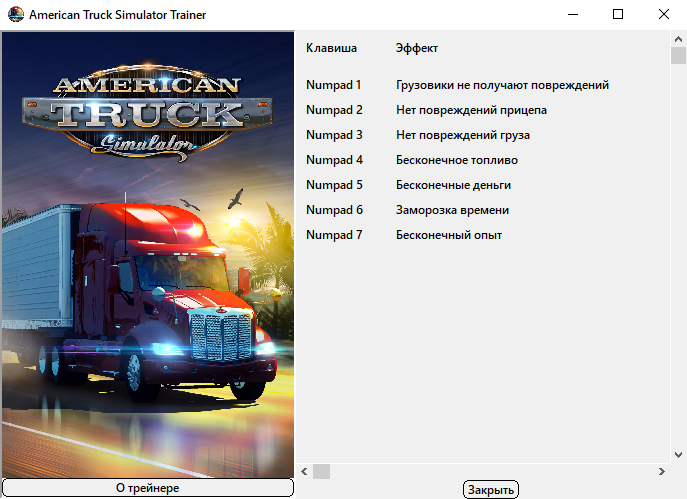Click the 'Numpad 3' key label
Image resolution: width=687 pixels, height=499 pixels.
334,135
